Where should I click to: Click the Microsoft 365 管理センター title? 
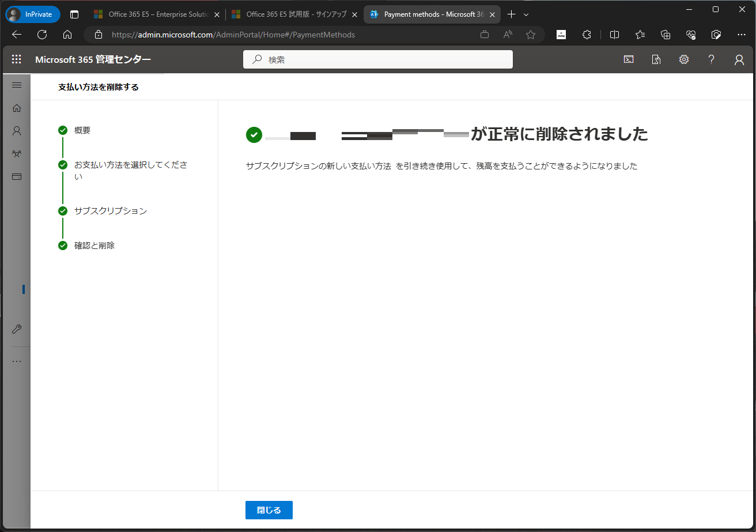(x=93, y=59)
